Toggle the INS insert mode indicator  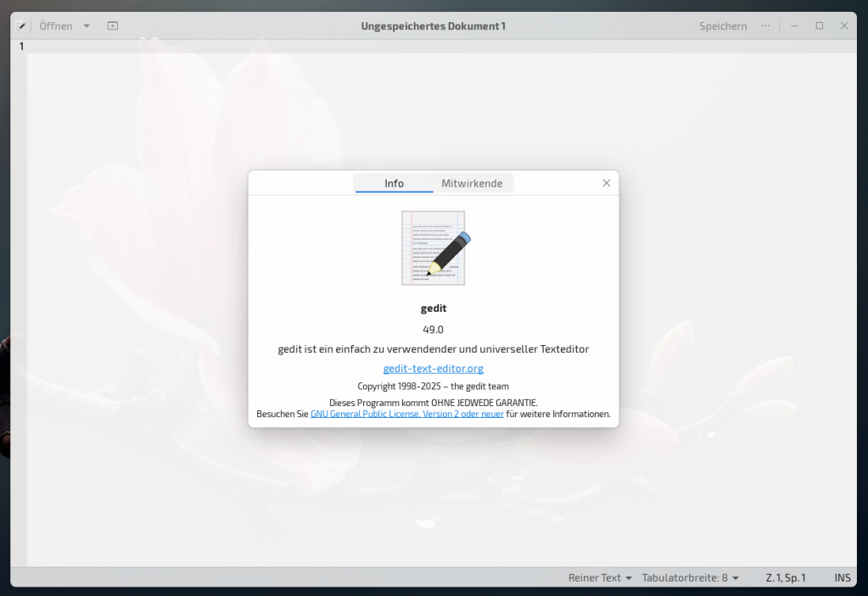tap(842, 577)
